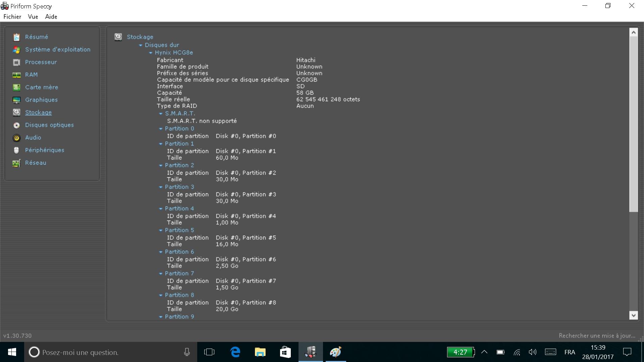Click the Réseau network icon
The height and width of the screenshot is (362, 644).
[x=16, y=163]
